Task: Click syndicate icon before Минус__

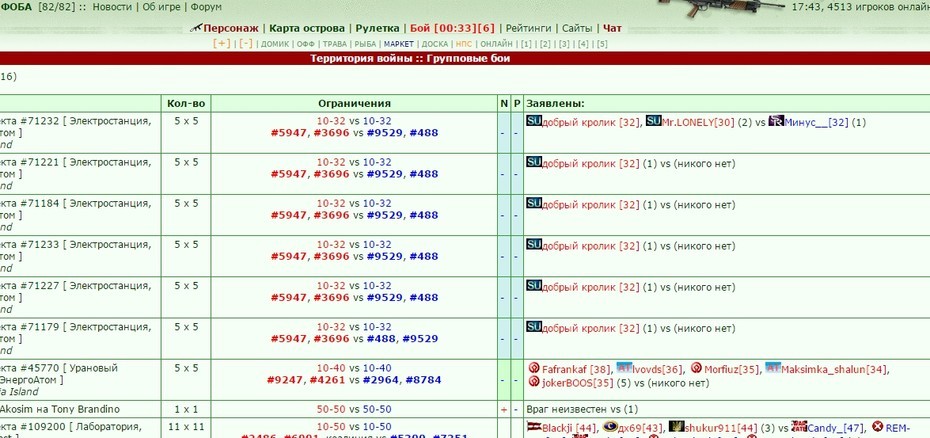Action: coord(776,121)
